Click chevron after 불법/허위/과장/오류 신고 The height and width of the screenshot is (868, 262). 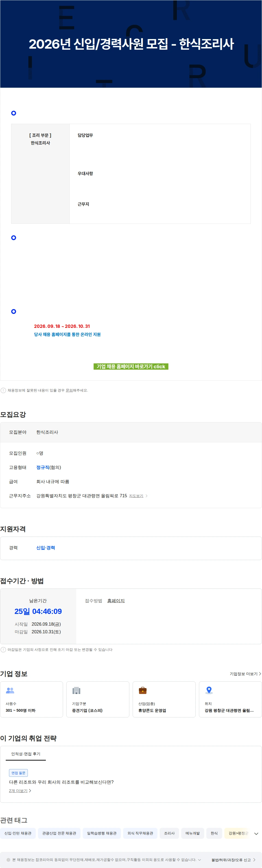pyautogui.click(x=254, y=860)
